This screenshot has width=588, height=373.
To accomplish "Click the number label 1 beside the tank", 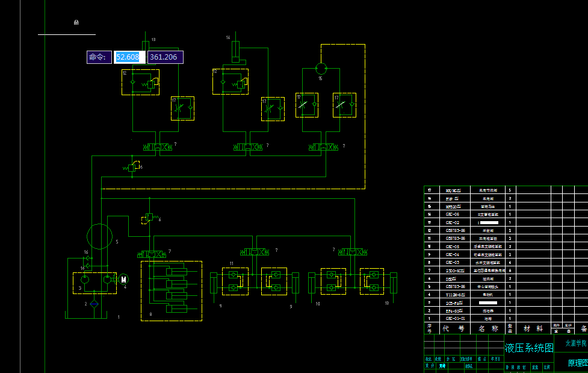I will tap(119, 317).
